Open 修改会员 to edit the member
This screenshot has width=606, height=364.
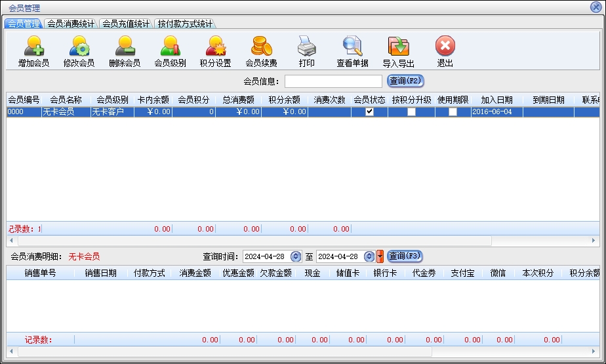click(x=79, y=47)
